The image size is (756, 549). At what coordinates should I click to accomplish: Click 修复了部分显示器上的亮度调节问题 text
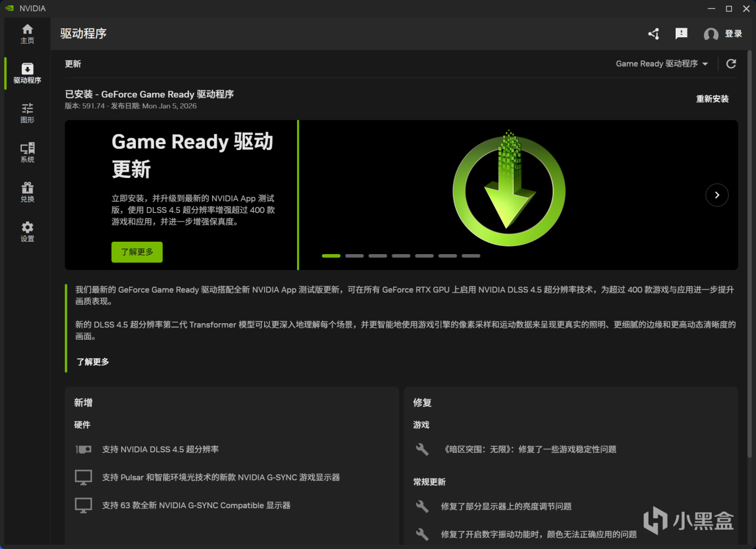coord(506,506)
